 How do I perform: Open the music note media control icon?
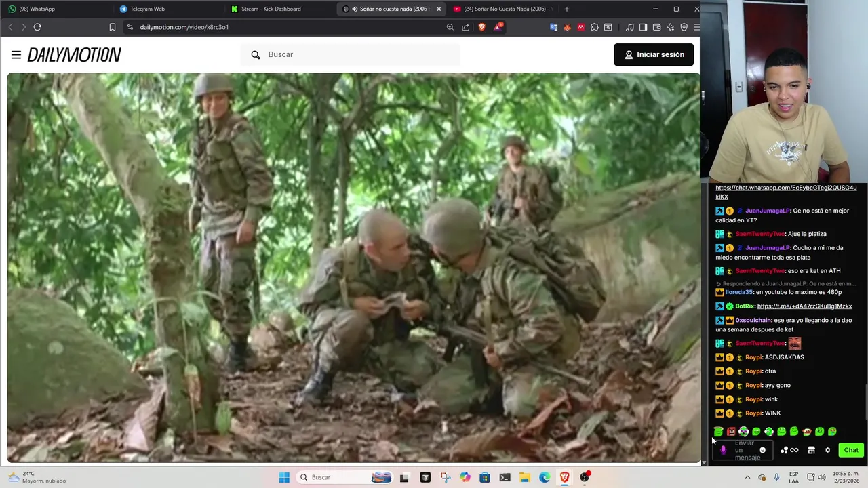coord(630,27)
